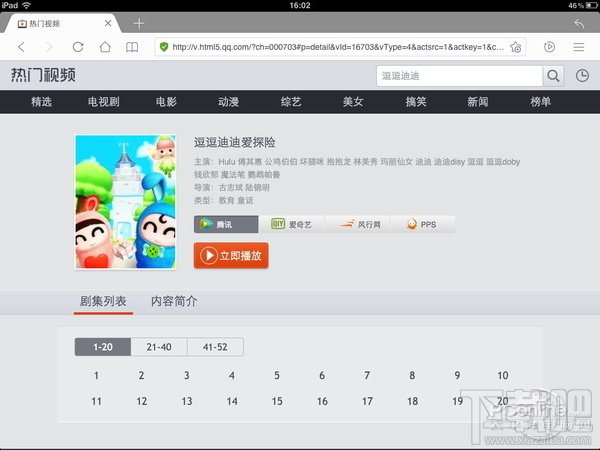The image size is (600, 450).
Task: Click the iPad Wi-Fi status icon
Action: pos(26,5)
